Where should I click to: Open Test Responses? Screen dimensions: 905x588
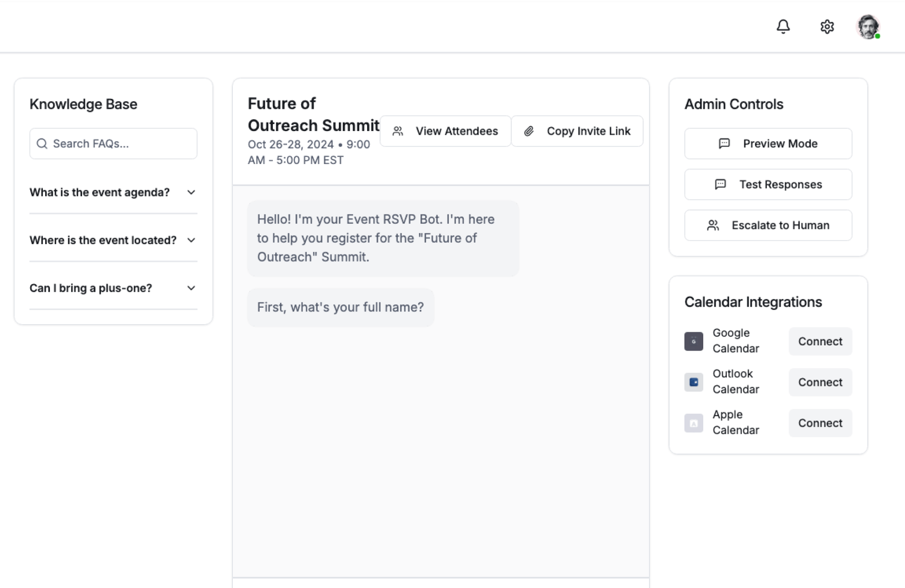(768, 185)
